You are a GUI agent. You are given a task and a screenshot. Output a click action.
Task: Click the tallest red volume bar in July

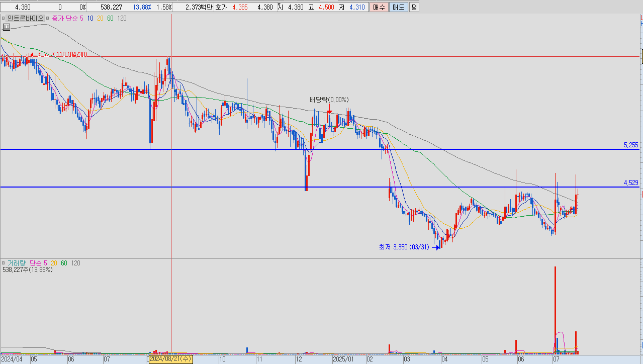pos(555,309)
